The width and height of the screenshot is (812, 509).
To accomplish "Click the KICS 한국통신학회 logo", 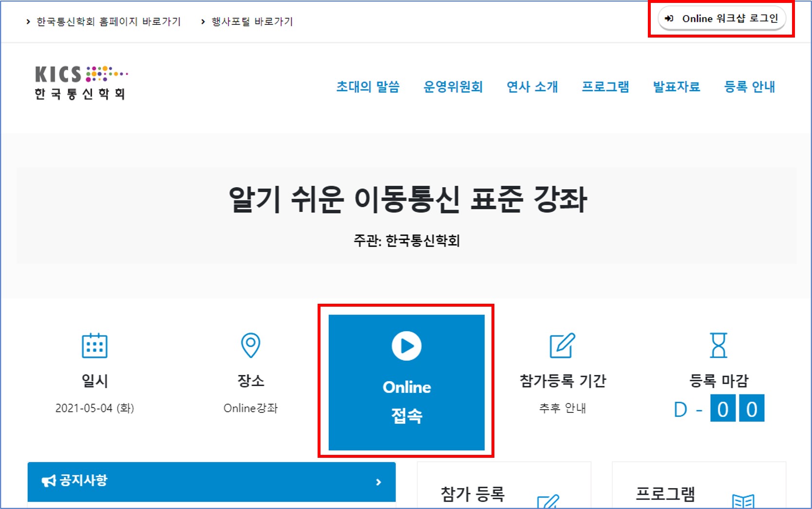I will tap(81, 83).
